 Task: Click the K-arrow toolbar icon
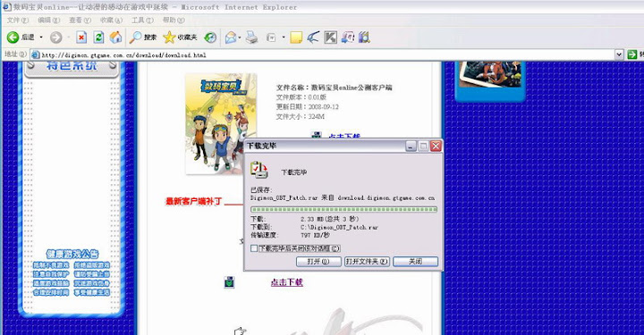(x=330, y=38)
